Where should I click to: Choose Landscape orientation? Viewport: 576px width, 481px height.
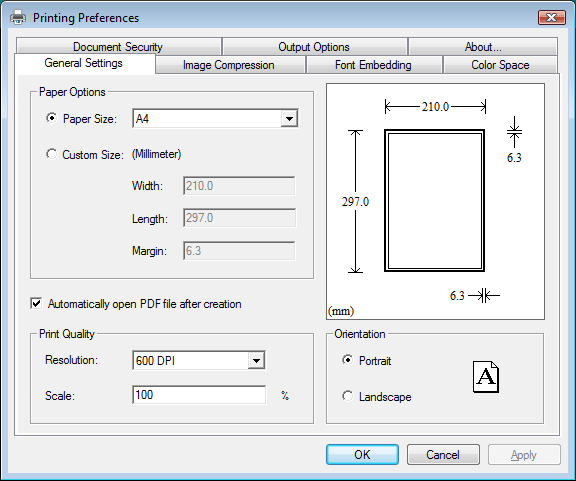tap(348, 396)
